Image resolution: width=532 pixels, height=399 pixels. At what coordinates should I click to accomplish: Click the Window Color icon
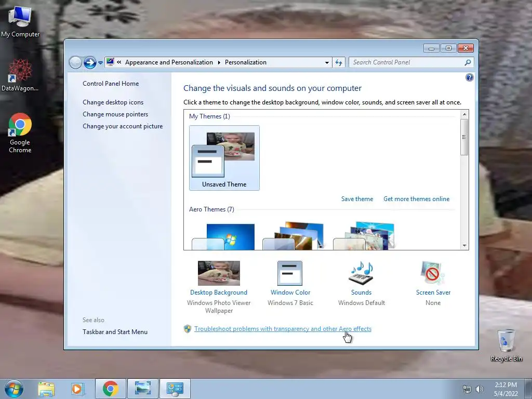pos(290,273)
